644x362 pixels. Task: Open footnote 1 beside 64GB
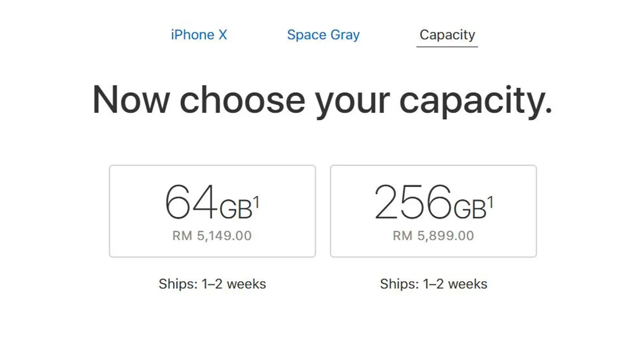pos(256,202)
